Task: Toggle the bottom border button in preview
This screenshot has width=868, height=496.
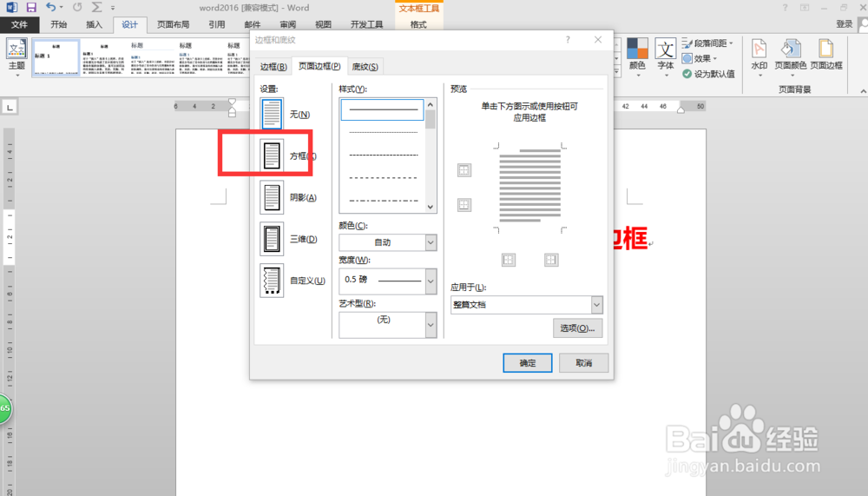Action: point(464,204)
